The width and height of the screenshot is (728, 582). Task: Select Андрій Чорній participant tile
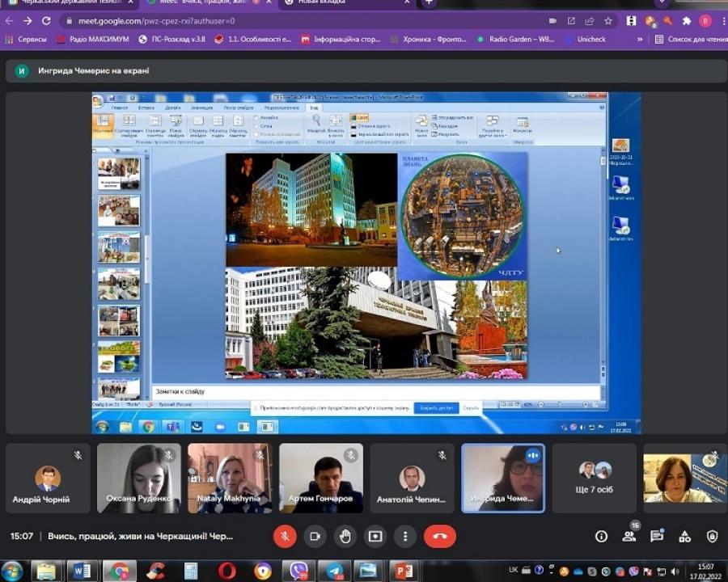pyautogui.click(x=48, y=478)
